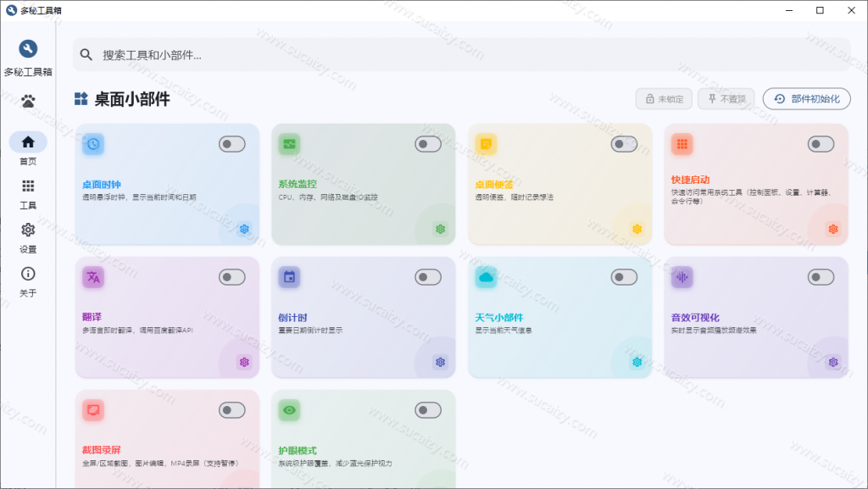Click the 快捷启动 card title
This screenshot has width=868, height=489.
(x=690, y=180)
